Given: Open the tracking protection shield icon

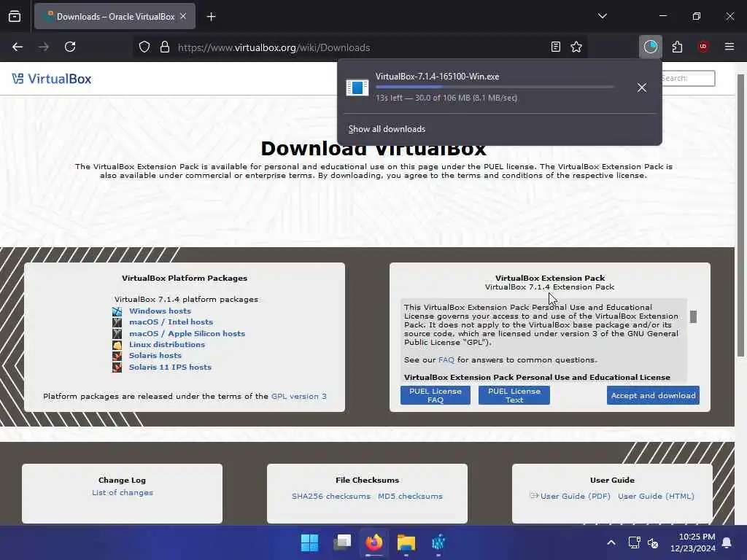Looking at the screenshot, I should [144, 47].
